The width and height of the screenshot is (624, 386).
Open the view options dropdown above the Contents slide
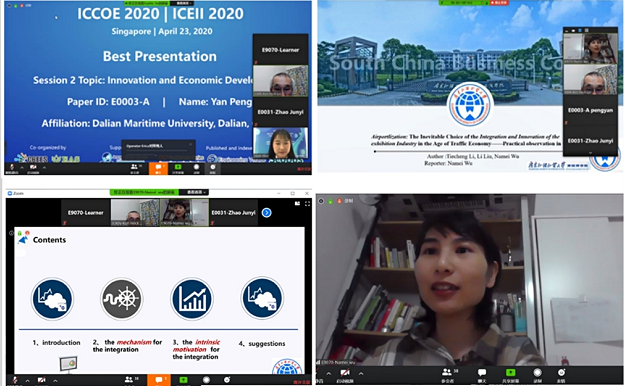click(194, 192)
